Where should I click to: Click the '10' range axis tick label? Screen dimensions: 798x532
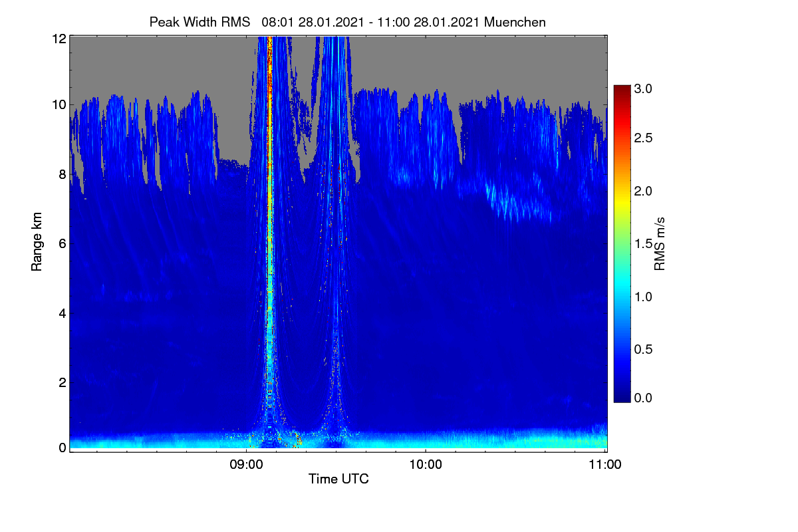tap(59, 105)
